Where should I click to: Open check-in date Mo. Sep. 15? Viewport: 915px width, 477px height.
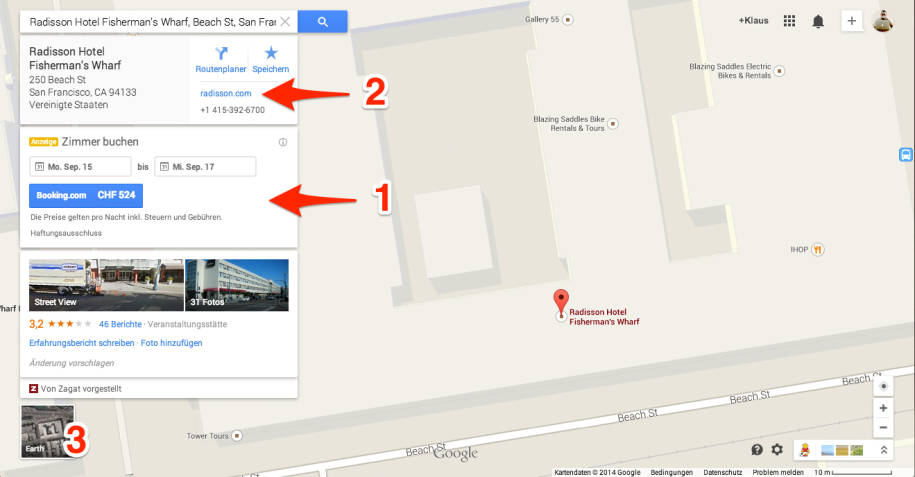(x=81, y=167)
